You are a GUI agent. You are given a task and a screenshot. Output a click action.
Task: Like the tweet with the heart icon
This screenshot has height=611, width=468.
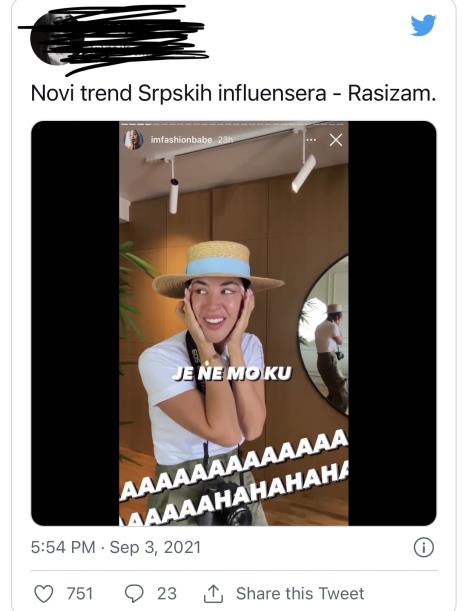point(43,593)
